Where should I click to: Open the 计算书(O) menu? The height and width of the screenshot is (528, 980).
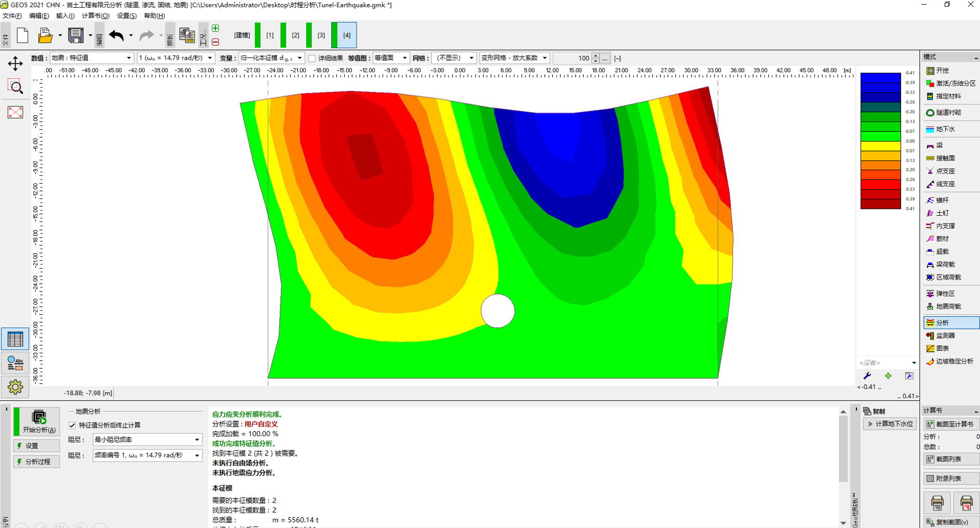[96, 16]
